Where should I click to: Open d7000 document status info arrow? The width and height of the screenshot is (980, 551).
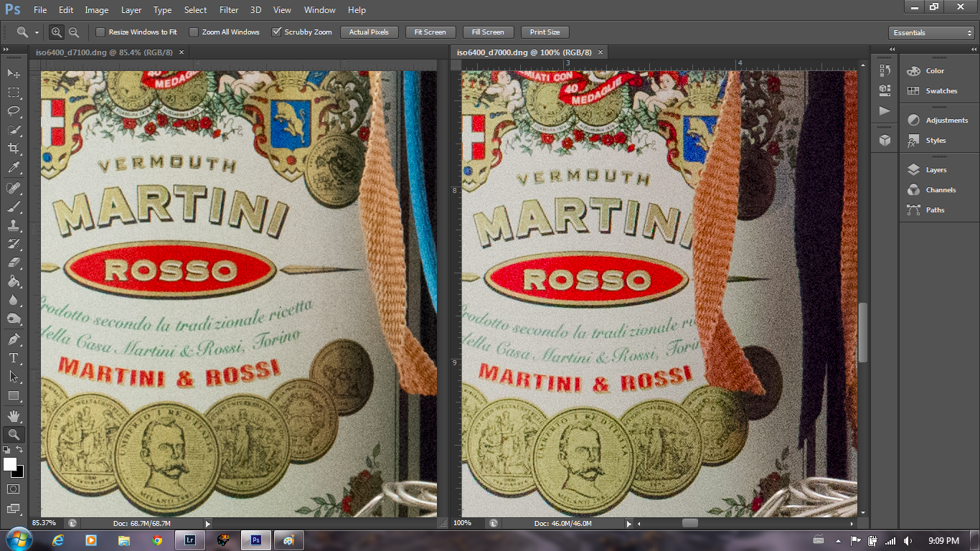(629, 524)
